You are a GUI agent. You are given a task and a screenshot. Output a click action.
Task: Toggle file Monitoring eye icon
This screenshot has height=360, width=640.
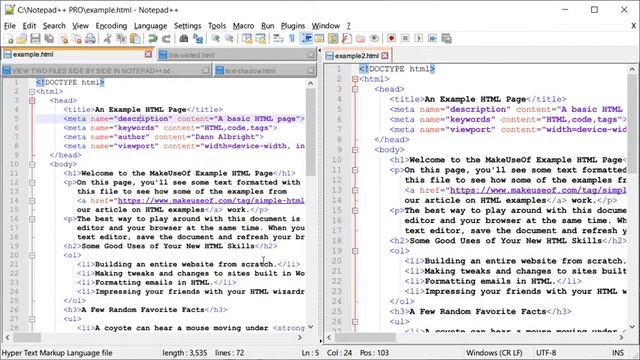pyautogui.click(x=374, y=39)
